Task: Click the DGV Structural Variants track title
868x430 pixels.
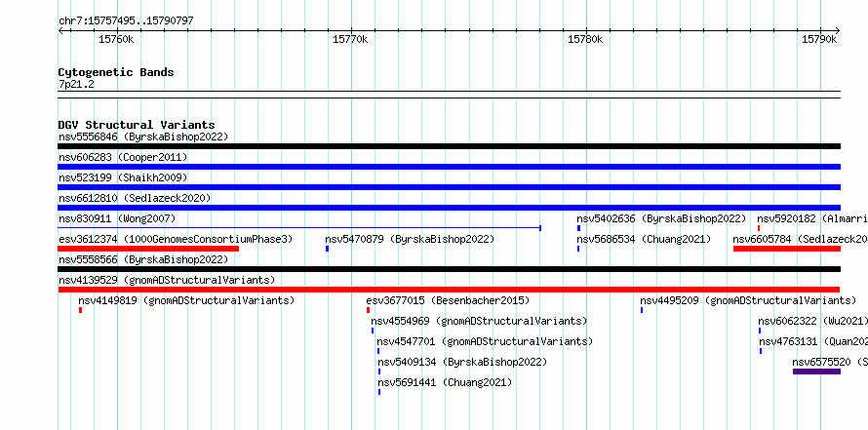Action: tap(137, 125)
